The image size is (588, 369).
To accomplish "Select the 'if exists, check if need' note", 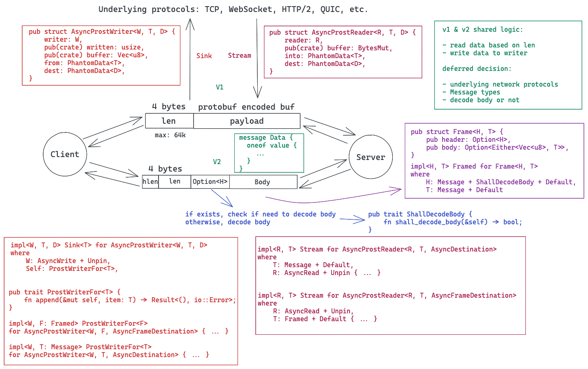I will coord(260,218).
